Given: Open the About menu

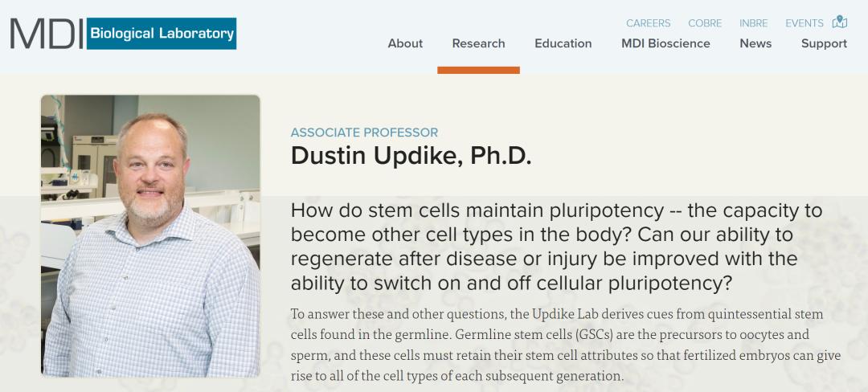Looking at the screenshot, I should 405,43.
